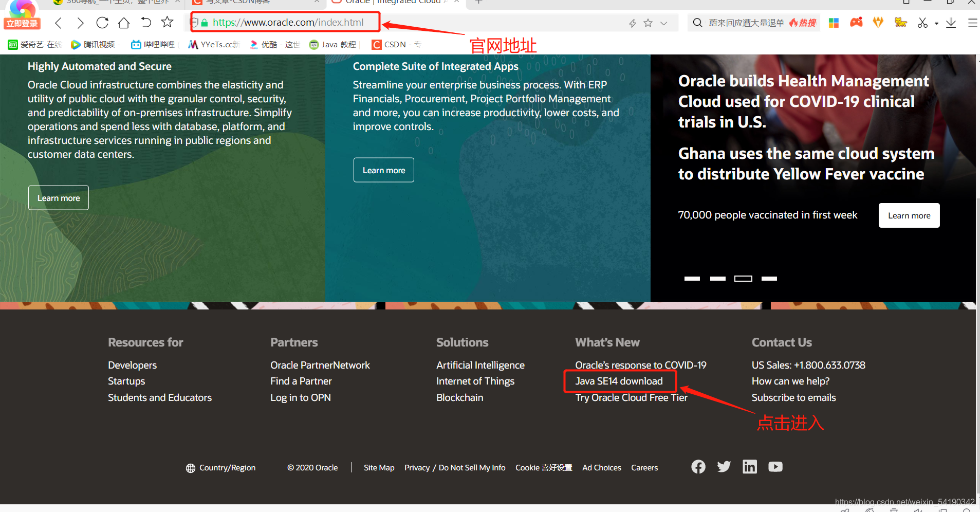The image size is (980, 512).
Task: Click inside the search box with trending text
Action: click(746, 23)
